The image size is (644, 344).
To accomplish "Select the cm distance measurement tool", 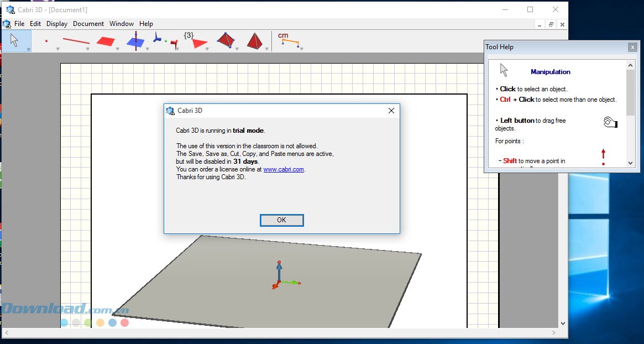I will point(288,40).
